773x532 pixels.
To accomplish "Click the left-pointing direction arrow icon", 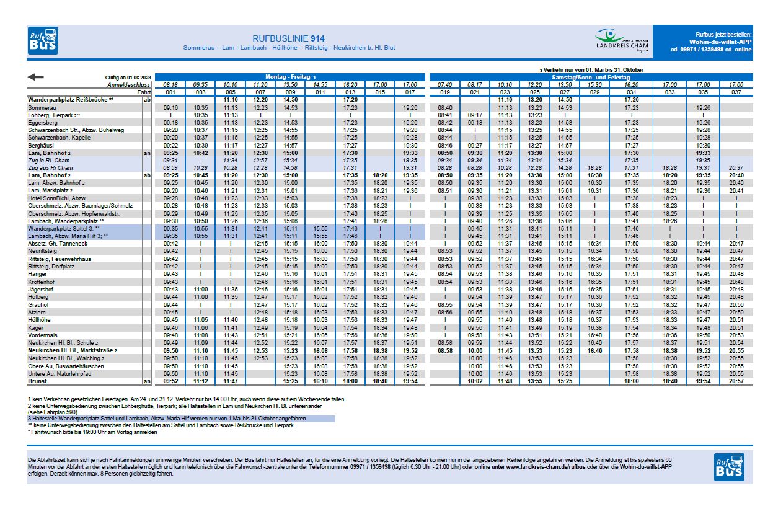I will click(36, 77).
